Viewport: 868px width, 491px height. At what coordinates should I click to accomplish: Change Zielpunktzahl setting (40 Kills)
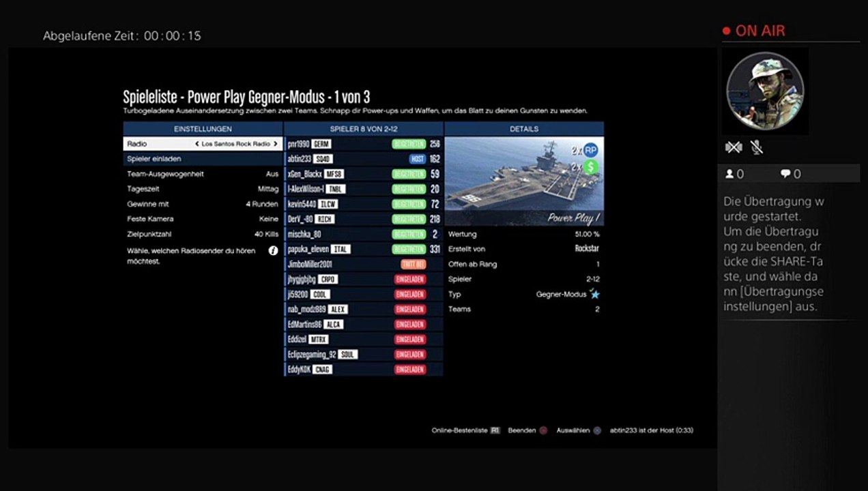click(203, 234)
